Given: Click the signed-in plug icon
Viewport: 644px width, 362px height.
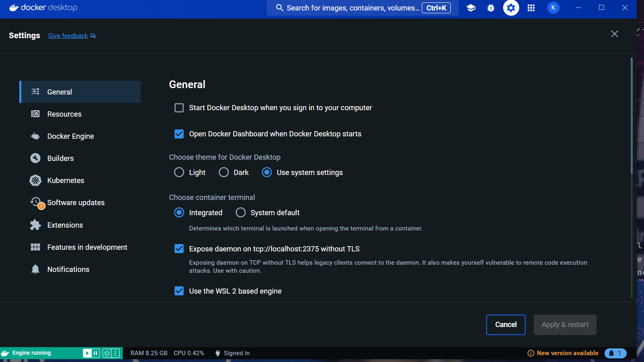Looking at the screenshot, I should (218, 353).
